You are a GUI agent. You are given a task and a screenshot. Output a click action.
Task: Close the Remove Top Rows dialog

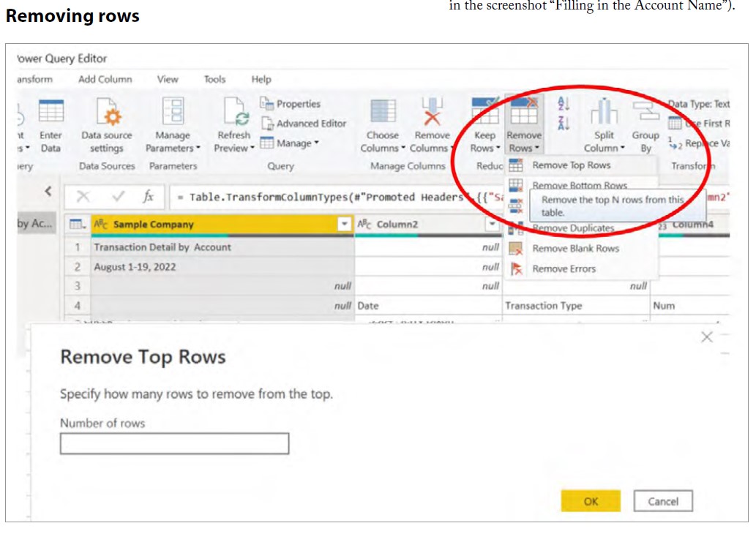pos(707,337)
